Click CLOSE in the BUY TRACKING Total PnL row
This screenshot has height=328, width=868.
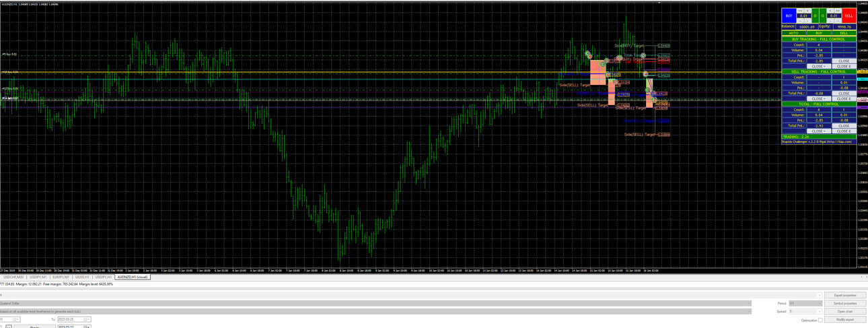[844, 61]
